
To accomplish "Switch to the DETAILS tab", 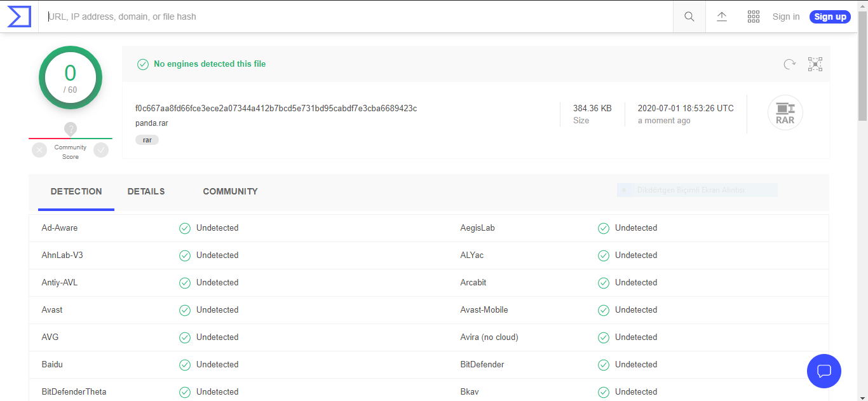I will [146, 191].
